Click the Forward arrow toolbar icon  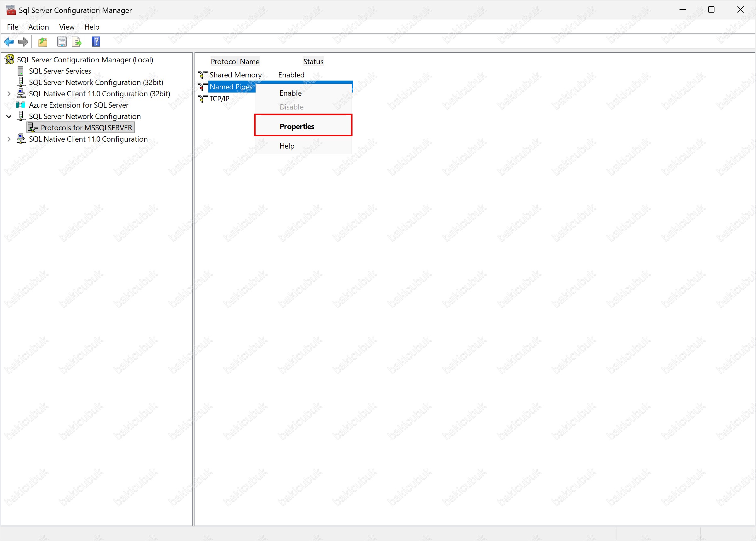(x=23, y=42)
